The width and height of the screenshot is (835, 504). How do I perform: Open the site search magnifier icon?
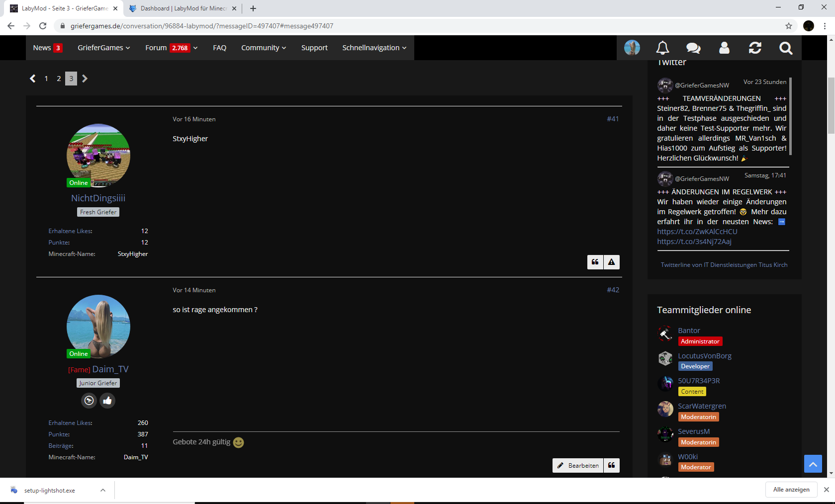point(786,48)
